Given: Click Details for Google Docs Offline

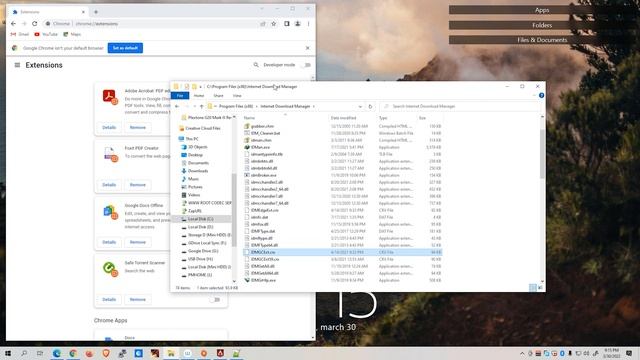Looking at the screenshot, I should click(x=109, y=242).
